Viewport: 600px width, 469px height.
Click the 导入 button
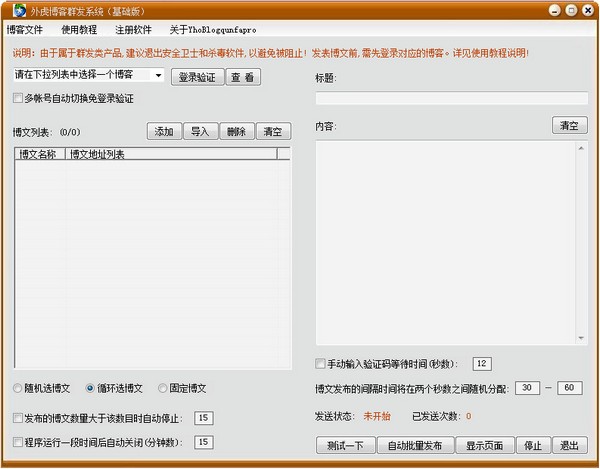(x=200, y=132)
